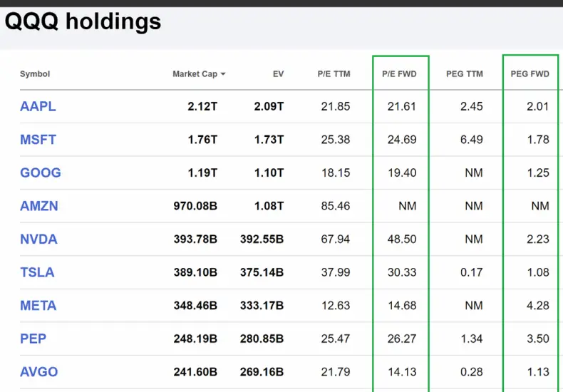This screenshot has width=563, height=392.
Task: Sort by the Symbol column header
Action: tap(35, 74)
